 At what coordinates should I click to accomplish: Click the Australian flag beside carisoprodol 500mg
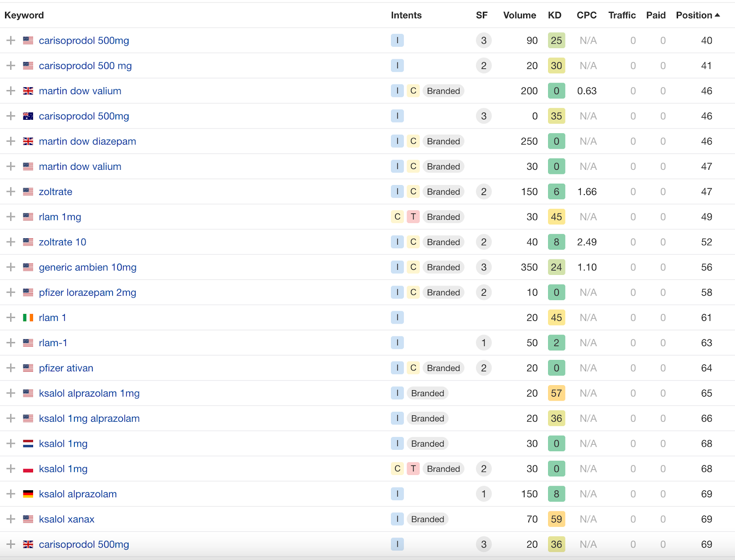[x=28, y=116]
